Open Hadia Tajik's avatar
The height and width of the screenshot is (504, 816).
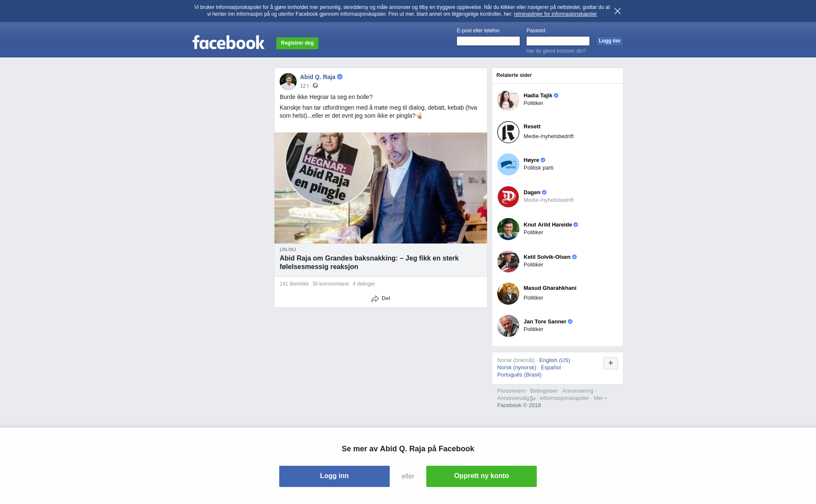click(x=508, y=100)
